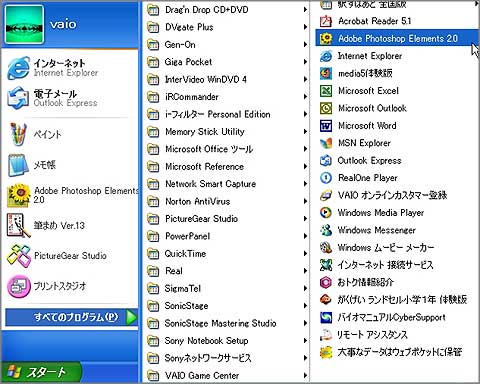Expand Norton AntiVirus submenu arrow
The image size is (480, 384).
click(x=305, y=201)
